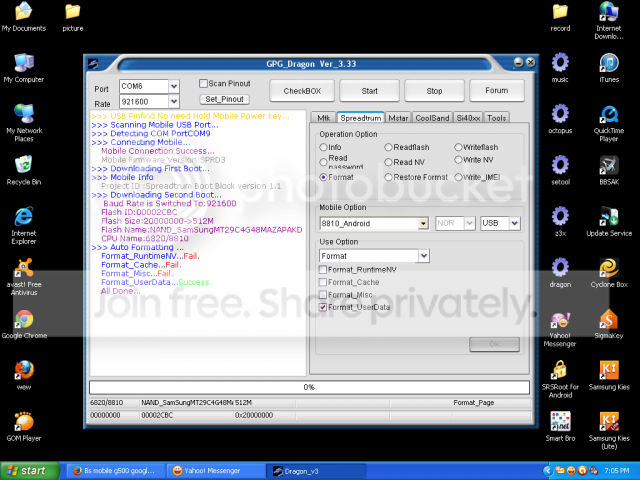640x480 pixels.
Task: Open the Cyclone Box desktop icon
Action: click(609, 267)
